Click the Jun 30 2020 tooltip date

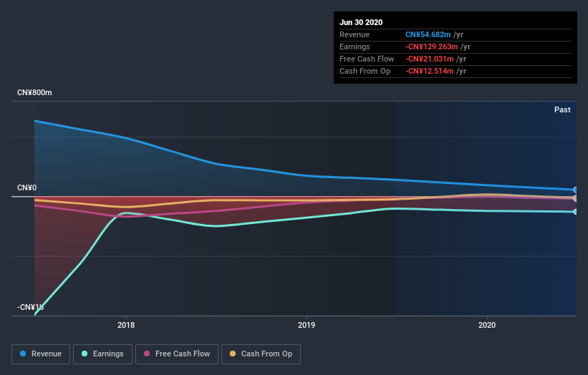[x=361, y=22]
